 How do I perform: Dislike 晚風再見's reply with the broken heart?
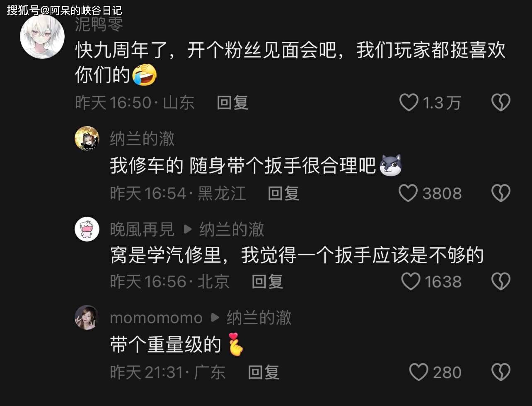tap(501, 282)
